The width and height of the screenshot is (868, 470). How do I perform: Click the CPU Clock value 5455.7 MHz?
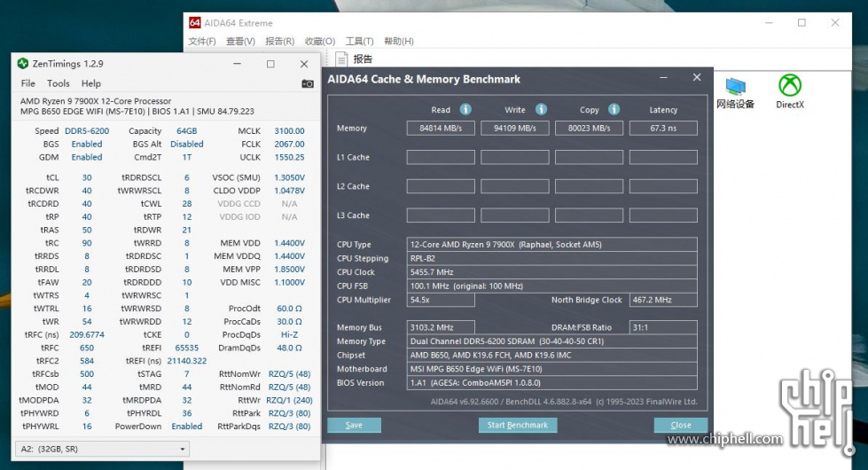(x=551, y=272)
